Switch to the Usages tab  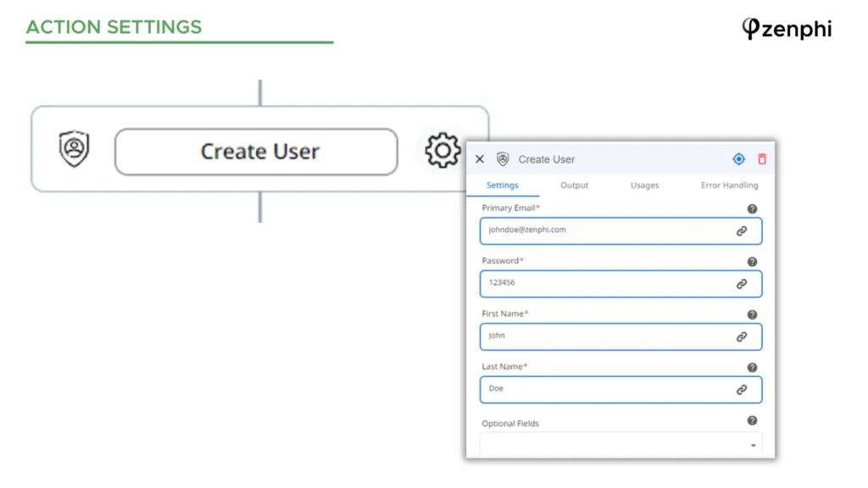tap(644, 186)
